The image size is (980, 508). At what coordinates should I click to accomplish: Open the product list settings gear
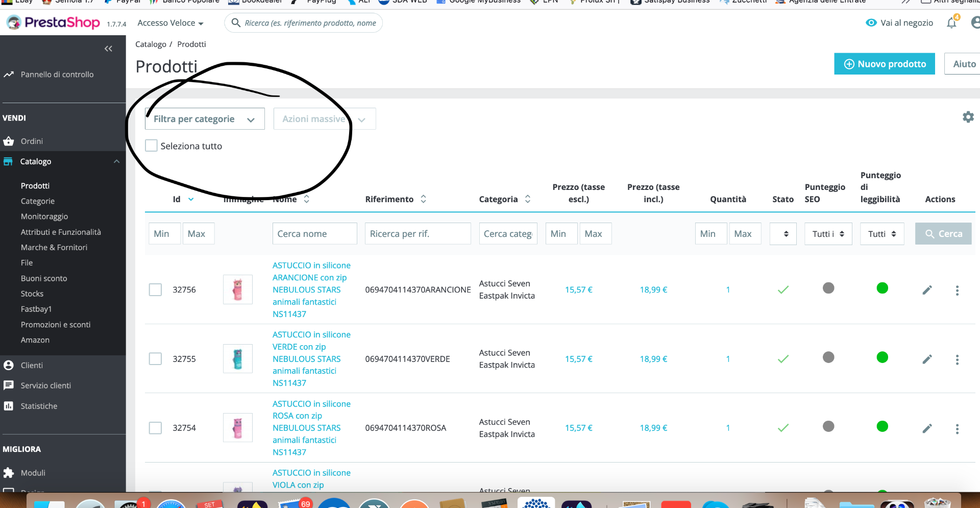[x=968, y=117]
